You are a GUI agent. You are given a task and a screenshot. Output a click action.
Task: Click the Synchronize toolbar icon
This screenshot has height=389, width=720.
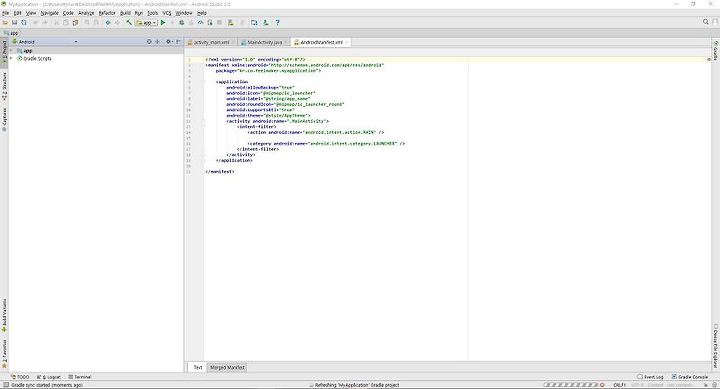click(24, 22)
